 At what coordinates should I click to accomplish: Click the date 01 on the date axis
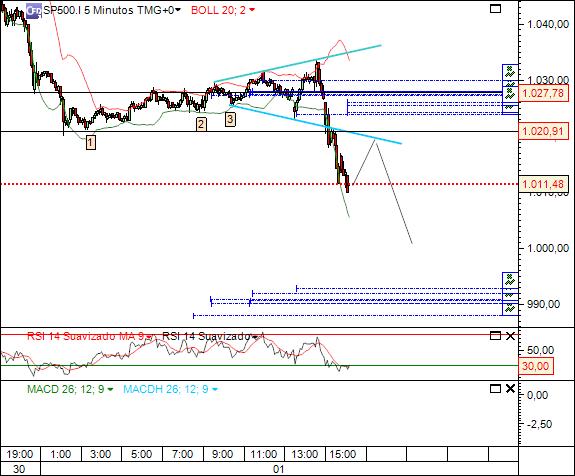tap(278, 469)
